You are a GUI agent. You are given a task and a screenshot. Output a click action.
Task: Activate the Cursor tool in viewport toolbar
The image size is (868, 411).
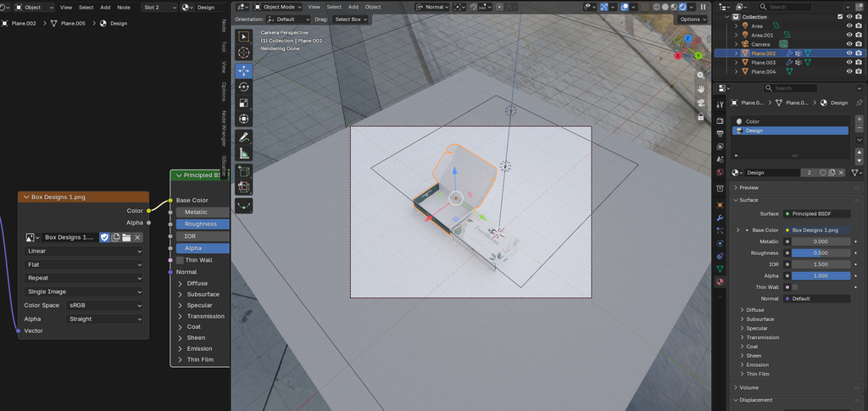click(x=243, y=53)
